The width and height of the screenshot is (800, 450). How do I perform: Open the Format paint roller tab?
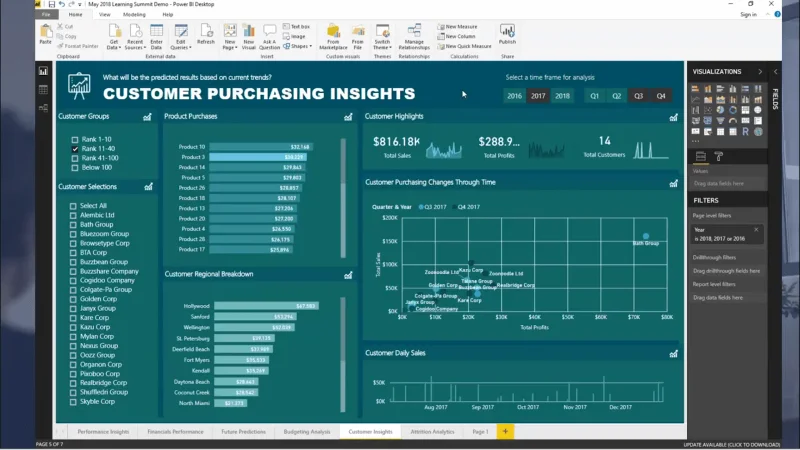(719, 157)
